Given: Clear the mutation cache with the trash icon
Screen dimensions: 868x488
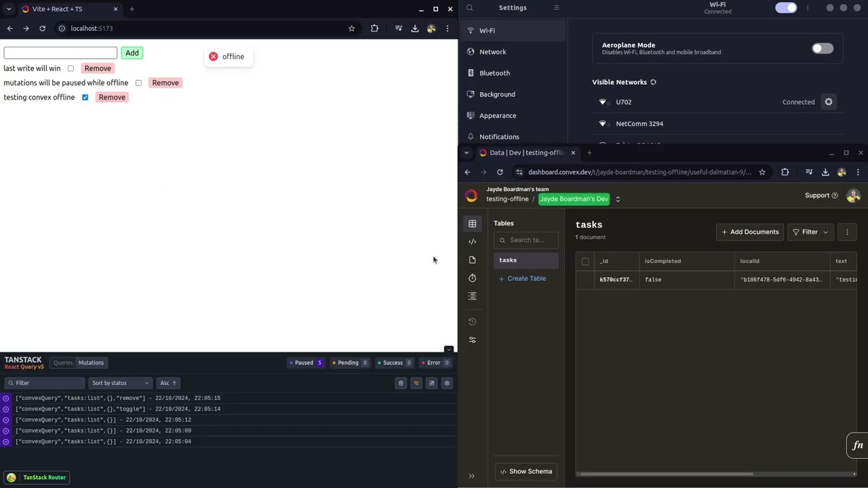Looking at the screenshot, I should pos(401,383).
